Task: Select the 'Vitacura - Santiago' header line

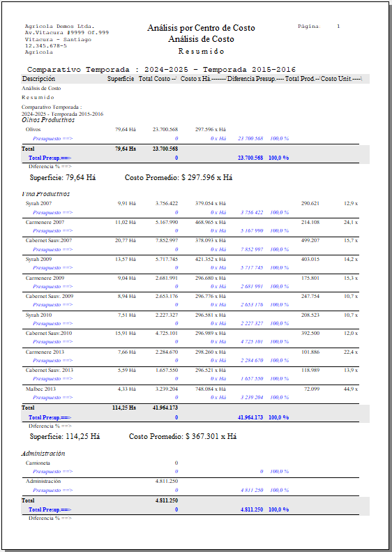Action: click(58, 39)
